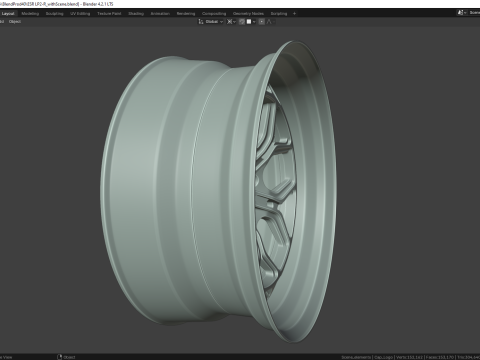Add a workspace with the plus icon
The height and width of the screenshot is (360, 480).
[294, 14]
